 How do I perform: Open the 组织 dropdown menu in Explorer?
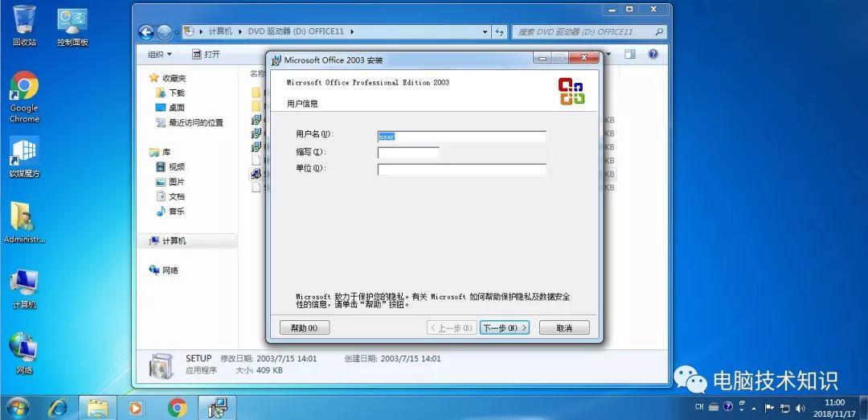(159, 54)
